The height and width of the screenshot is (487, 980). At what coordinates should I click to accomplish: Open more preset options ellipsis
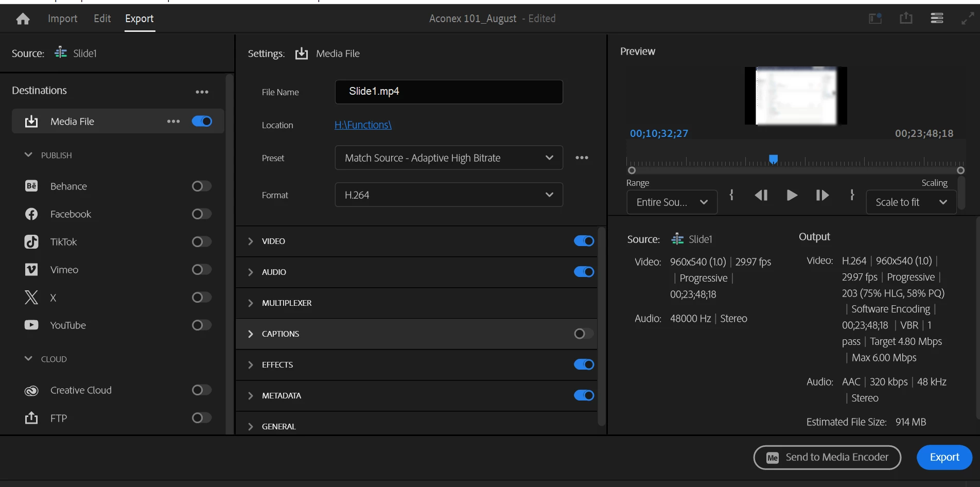point(582,158)
